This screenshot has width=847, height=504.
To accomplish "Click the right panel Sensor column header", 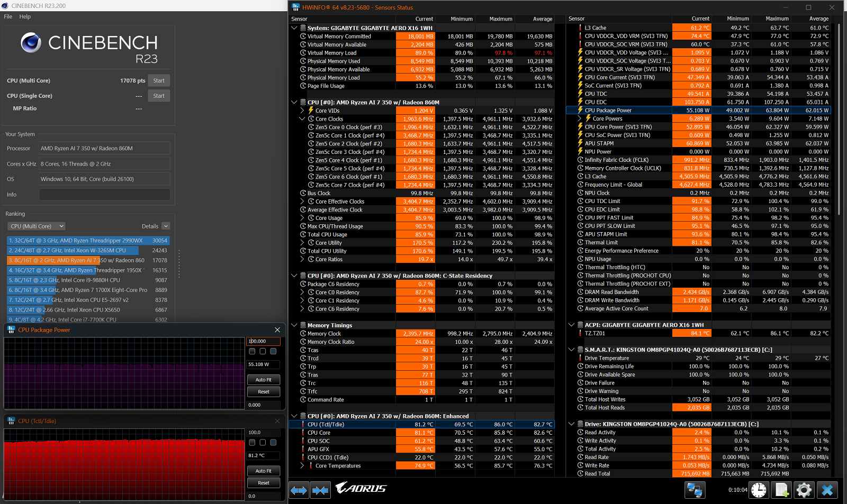I will tap(577, 19).
